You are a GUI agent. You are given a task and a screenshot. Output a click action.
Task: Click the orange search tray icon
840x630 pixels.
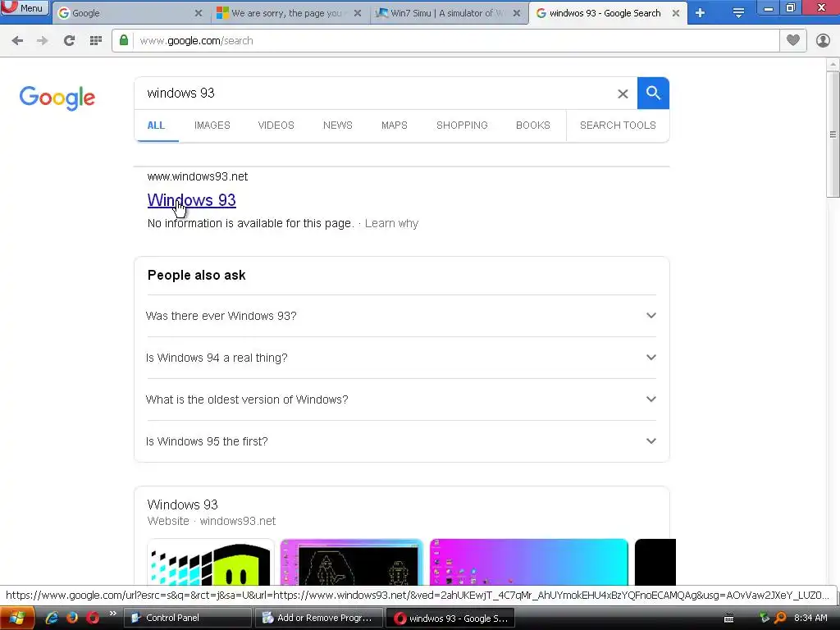[x=781, y=618]
